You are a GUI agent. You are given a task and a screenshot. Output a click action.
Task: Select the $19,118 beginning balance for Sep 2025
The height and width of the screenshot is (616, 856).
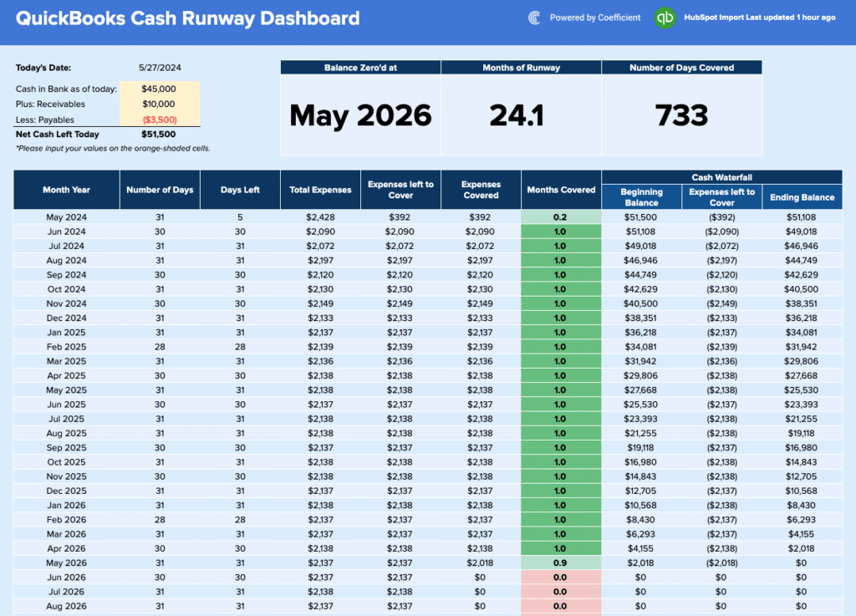[640, 447]
